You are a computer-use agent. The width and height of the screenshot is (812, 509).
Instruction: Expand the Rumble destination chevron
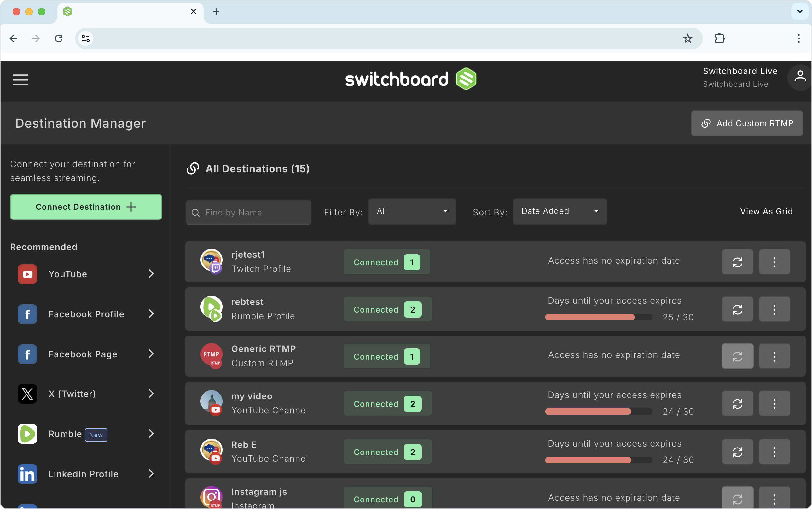[x=151, y=434]
